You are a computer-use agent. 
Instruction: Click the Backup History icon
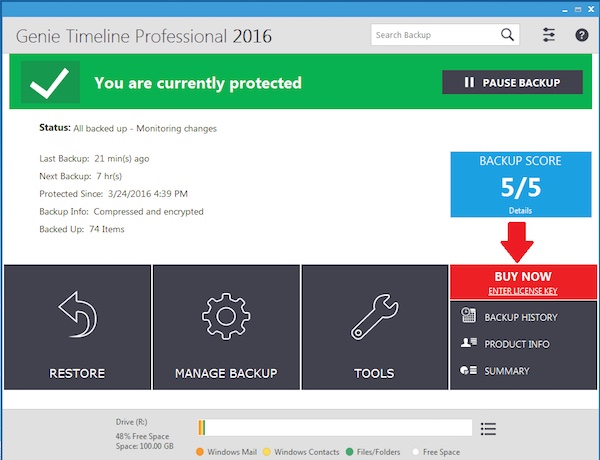(x=468, y=317)
